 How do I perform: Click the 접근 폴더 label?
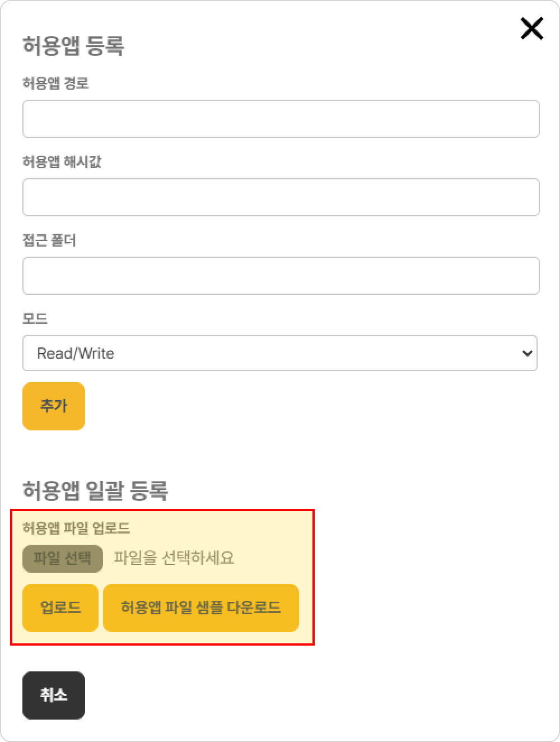(49, 240)
